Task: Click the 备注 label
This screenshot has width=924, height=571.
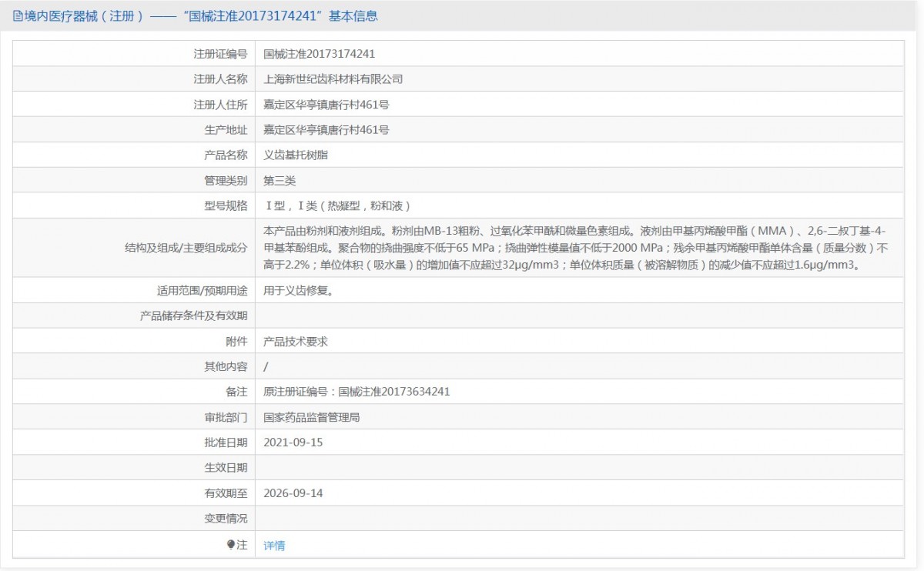Action: coord(236,392)
